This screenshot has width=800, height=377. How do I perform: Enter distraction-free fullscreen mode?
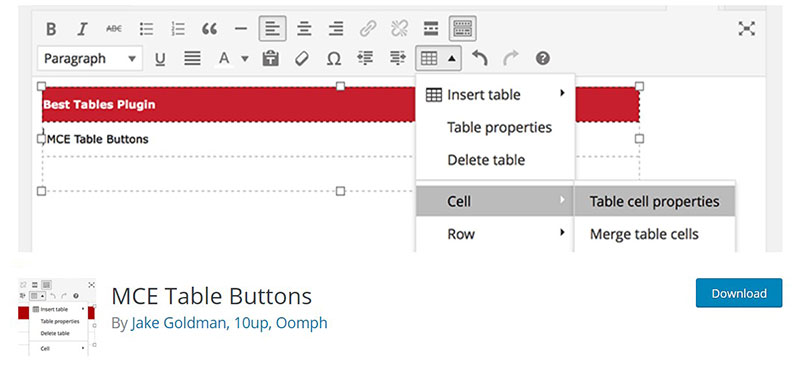746,29
